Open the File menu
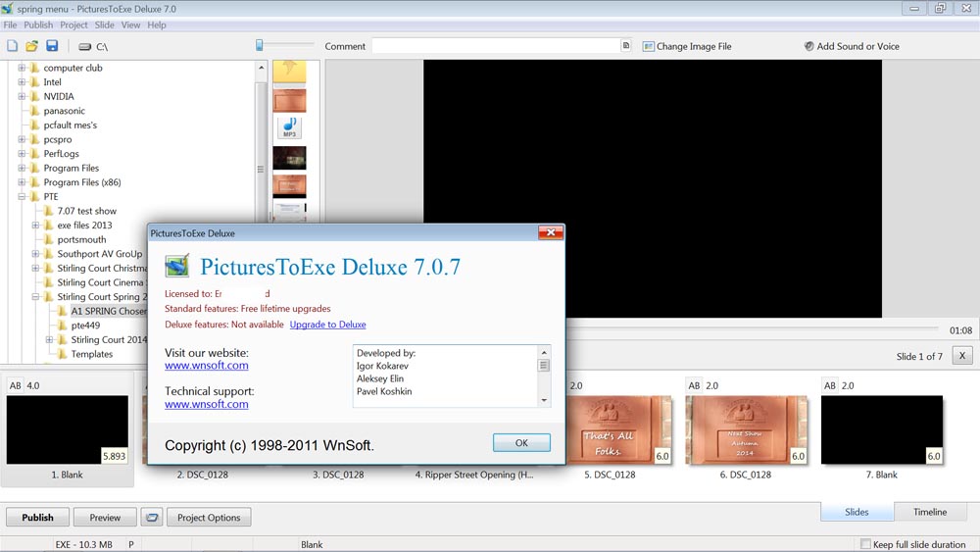The height and width of the screenshot is (552, 980). (x=10, y=25)
